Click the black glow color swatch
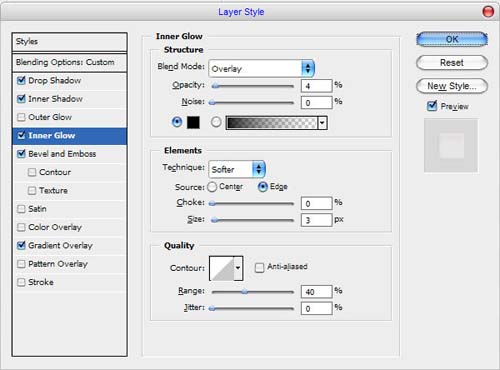Image resolution: width=500 pixels, height=370 pixels. point(193,122)
